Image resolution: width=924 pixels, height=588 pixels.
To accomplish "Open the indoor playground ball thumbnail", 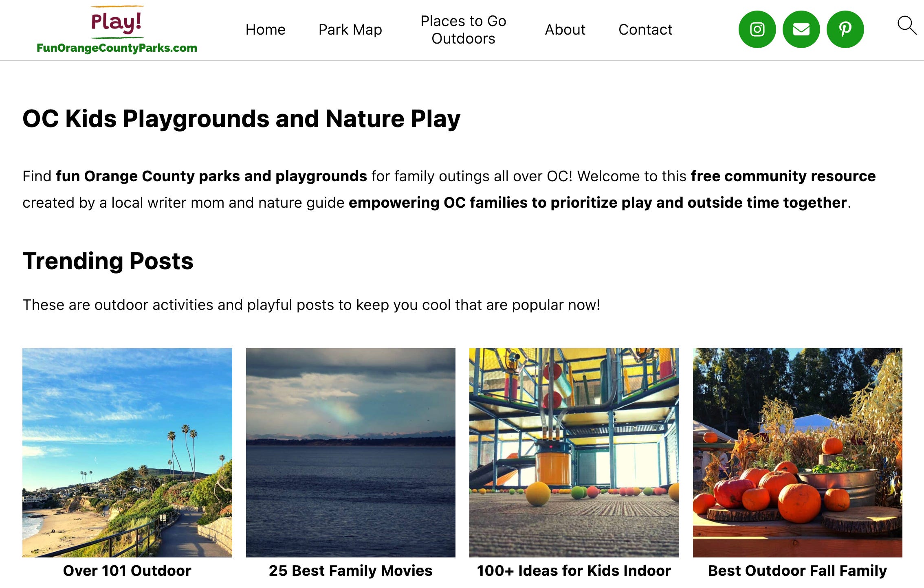I will click(x=574, y=452).
